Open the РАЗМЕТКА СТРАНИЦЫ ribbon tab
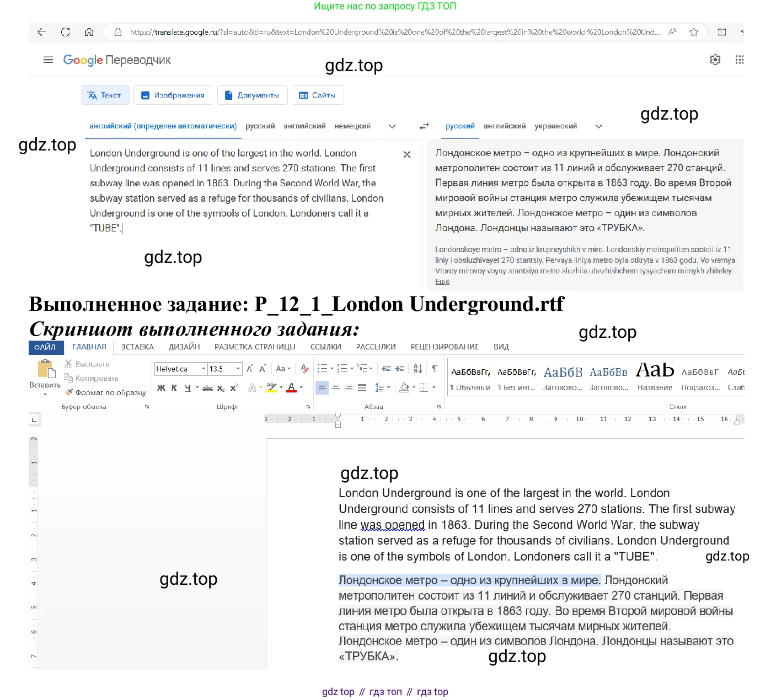This screenshot has width=771, height=700. click(255, 347)
